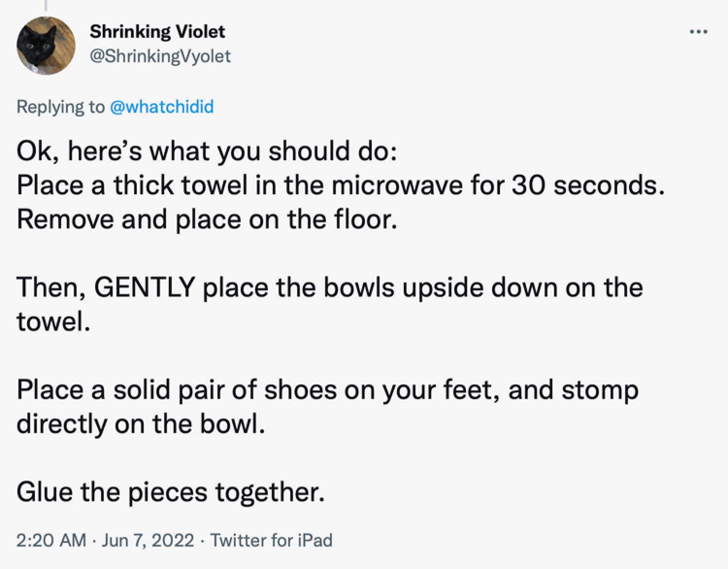Select the 'Ok, here's what you should do:' line
Image resolution: width=728 pixels, height=569 pixels.
207,151
